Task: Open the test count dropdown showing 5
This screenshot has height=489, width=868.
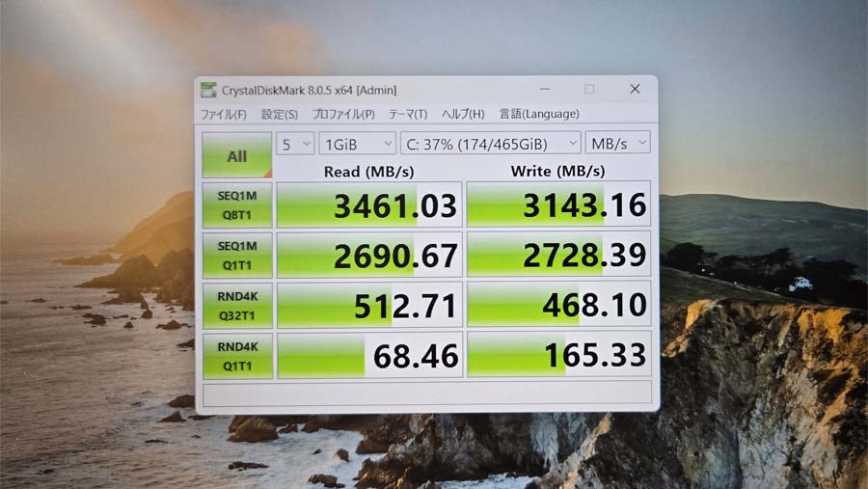Action: coord(295,144)
